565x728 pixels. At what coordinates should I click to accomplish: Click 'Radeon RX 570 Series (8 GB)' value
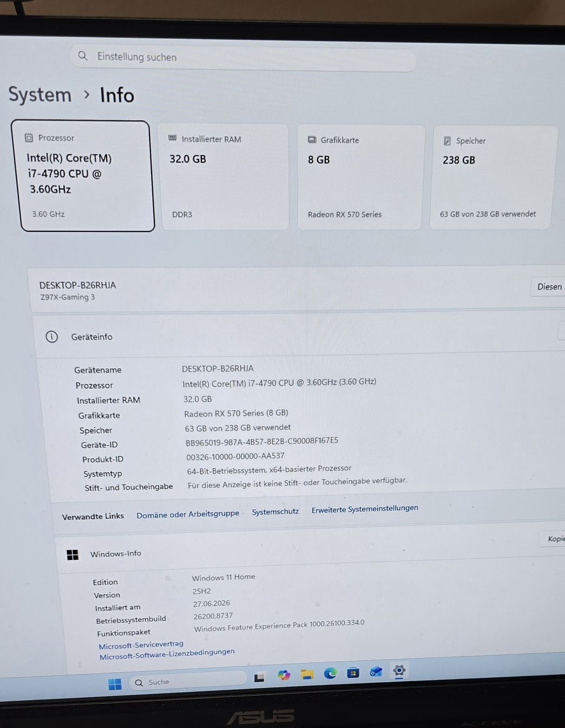point(236,413)
